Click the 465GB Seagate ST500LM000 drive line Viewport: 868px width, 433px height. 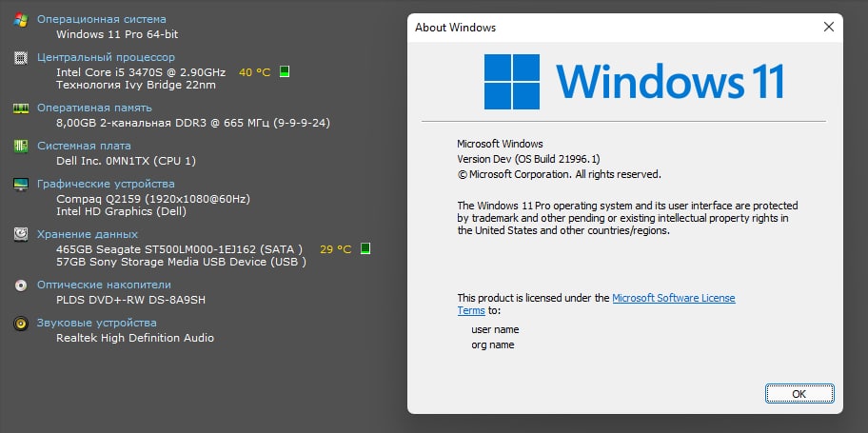pos(179,249)
